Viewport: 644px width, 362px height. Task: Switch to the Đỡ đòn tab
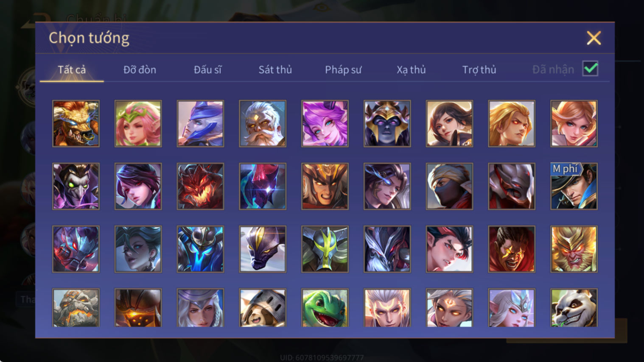(140, 70)
